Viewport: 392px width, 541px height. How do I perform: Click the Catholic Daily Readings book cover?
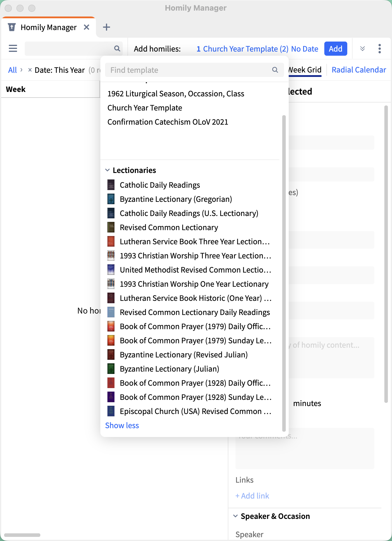[x=111, y=185]
